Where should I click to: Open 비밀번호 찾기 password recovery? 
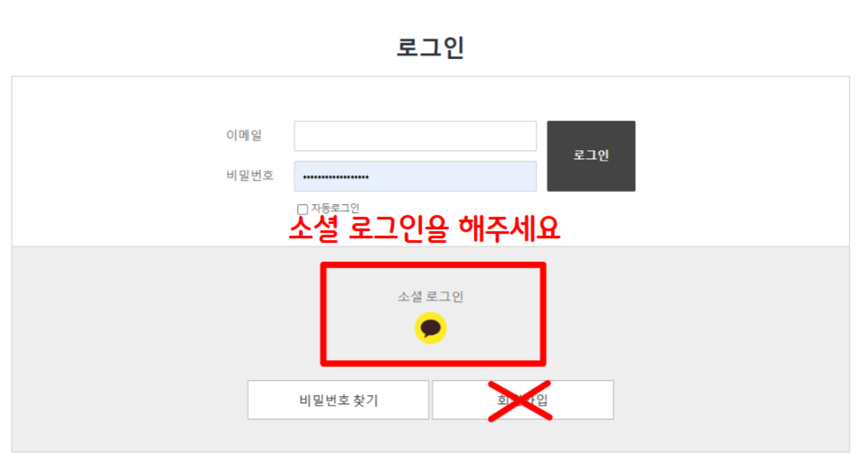tap(338, 400)
